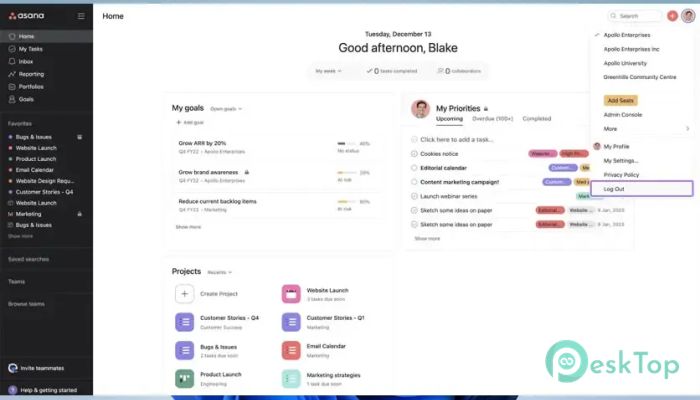Open favorite Customer Stories - Q4
The height and width of the screenshot is (400, 700).
pos(44,192)
